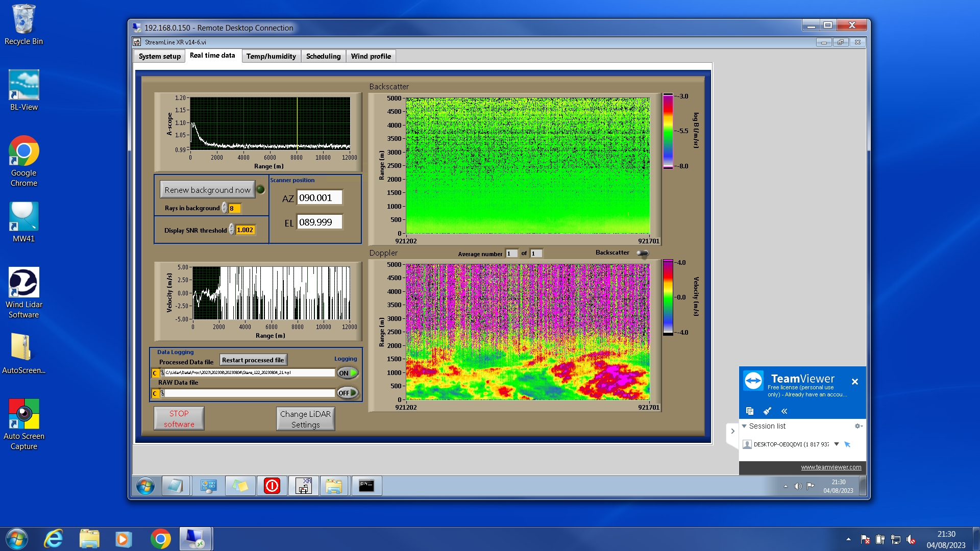The image size is (980, 551).
Task: Toggle processed data logging ON switch
Action: (348, 373)
